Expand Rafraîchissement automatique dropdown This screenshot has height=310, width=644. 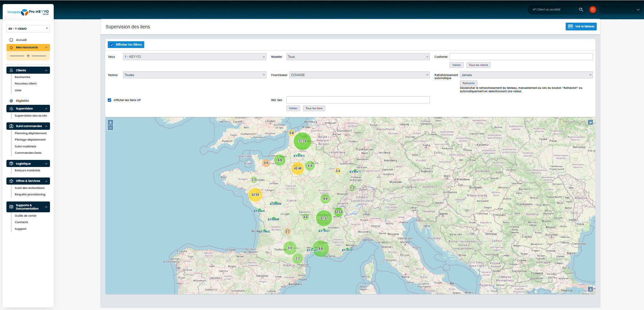[526, 75]
